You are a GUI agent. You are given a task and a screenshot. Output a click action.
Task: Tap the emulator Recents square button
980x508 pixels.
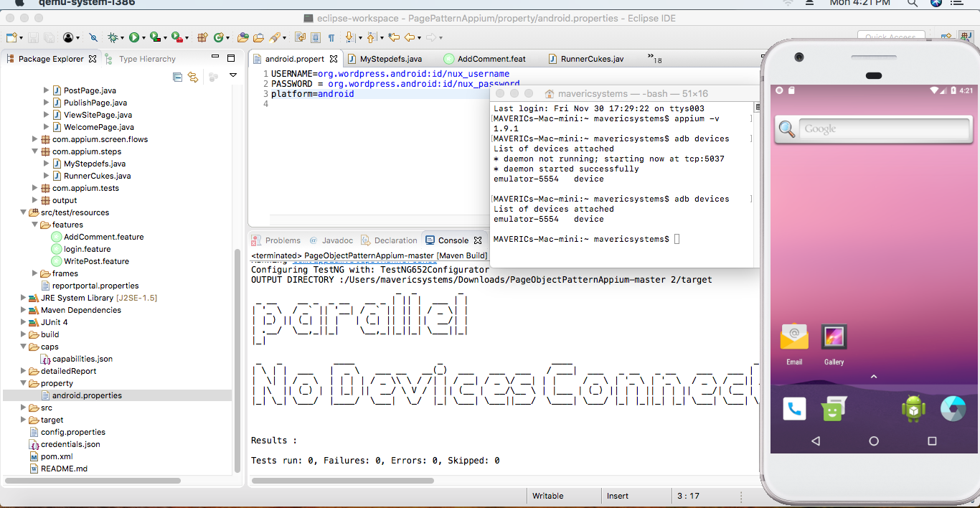932,441
